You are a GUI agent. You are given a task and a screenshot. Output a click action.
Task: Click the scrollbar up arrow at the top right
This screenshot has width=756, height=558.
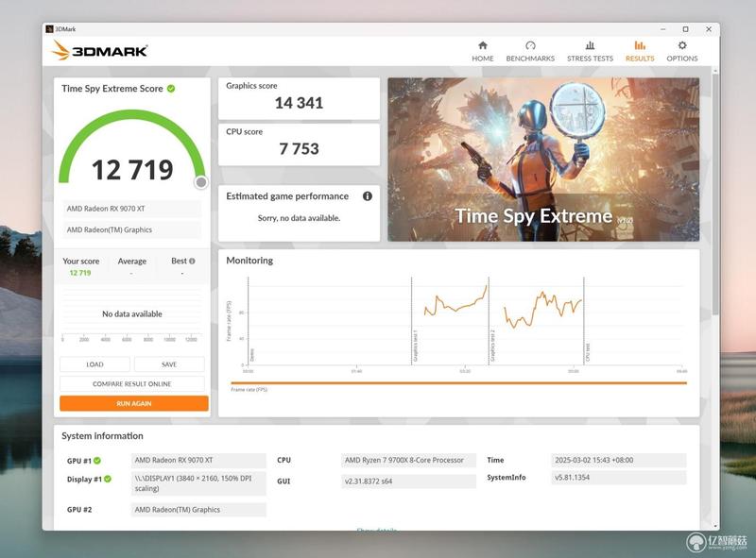(715, 71)
